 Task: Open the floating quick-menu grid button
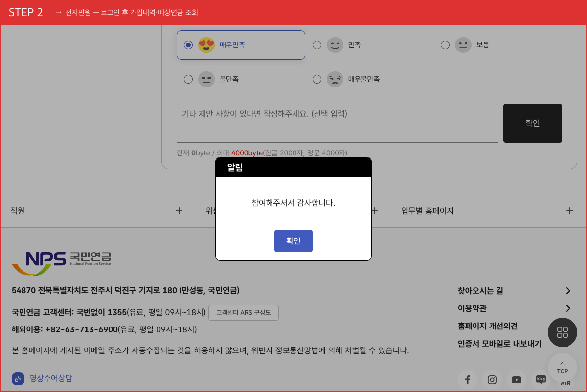click(x=563, y=332)
